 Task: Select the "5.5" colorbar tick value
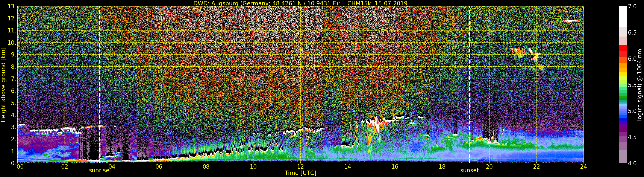[x=632, y=85]
